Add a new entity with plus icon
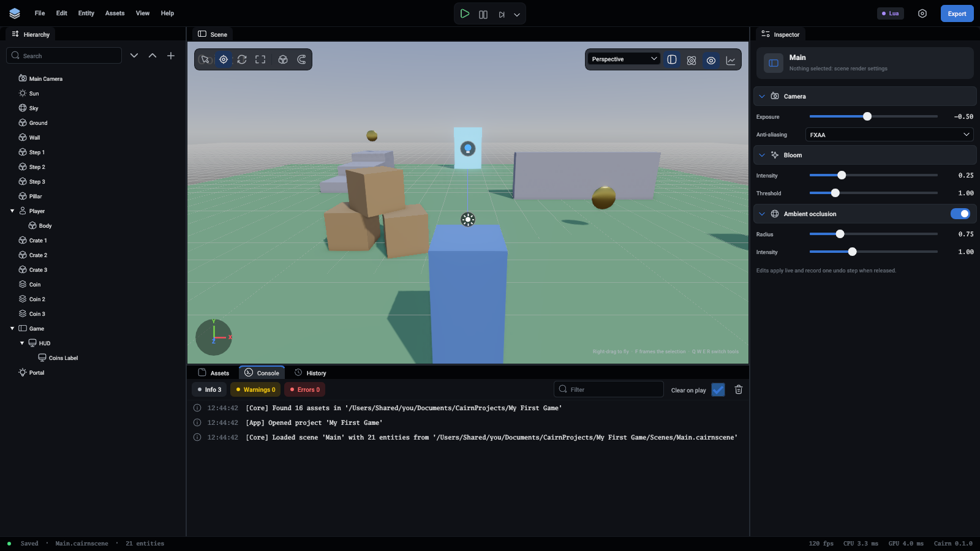The image size is (980, 551). (x=171, y=56)
